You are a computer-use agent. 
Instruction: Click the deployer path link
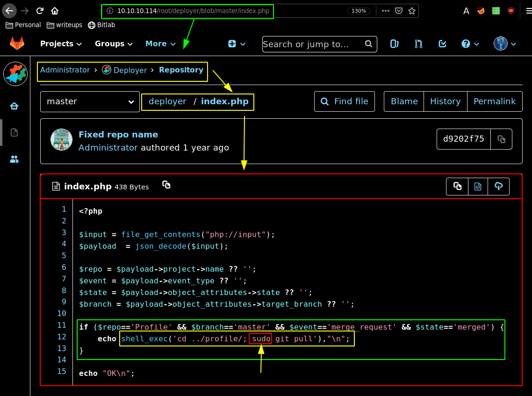coord(168,101)
